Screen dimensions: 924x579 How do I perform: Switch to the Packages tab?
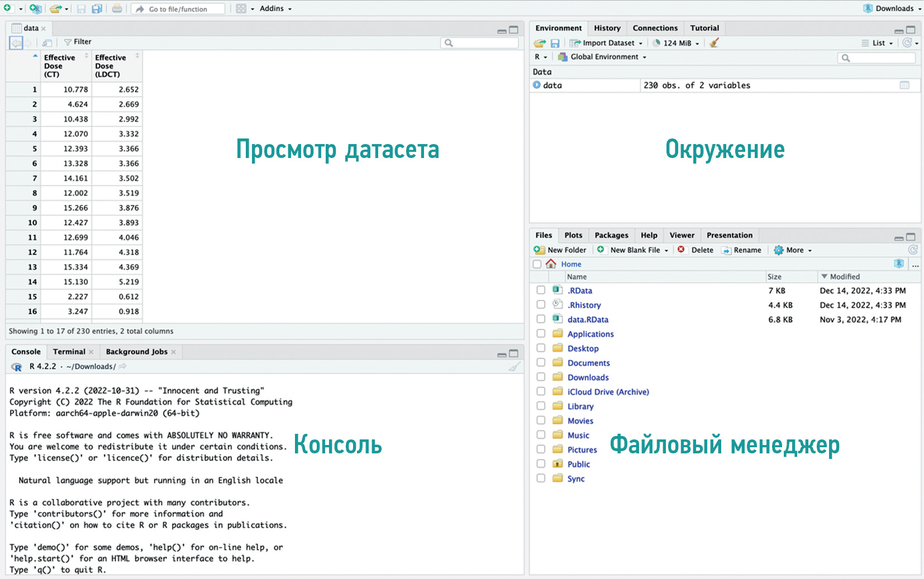[x=611, y=236]
